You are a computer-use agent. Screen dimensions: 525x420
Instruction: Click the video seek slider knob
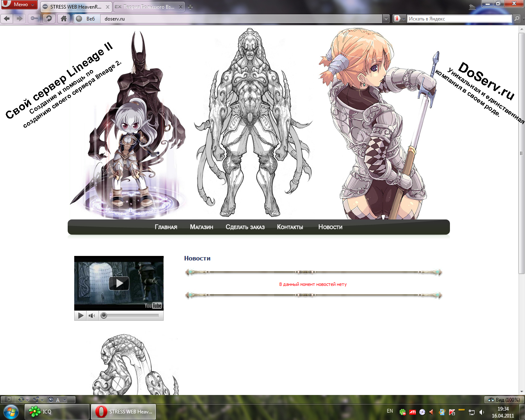pos(104,315)
